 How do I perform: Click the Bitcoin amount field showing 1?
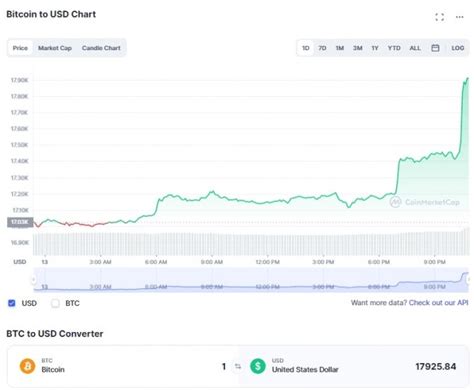(224, 366)
